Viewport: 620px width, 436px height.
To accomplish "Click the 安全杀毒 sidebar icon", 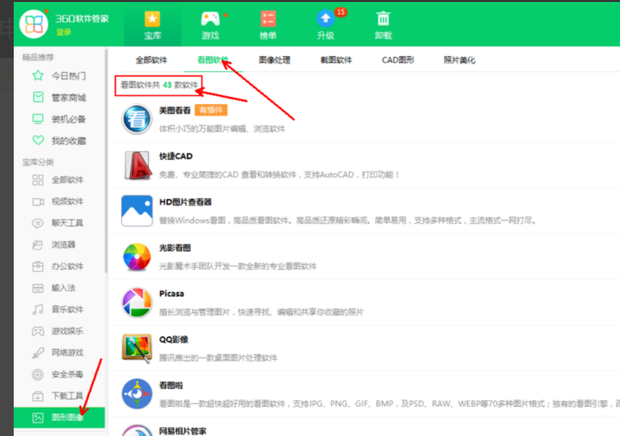I will click(38, 374).
